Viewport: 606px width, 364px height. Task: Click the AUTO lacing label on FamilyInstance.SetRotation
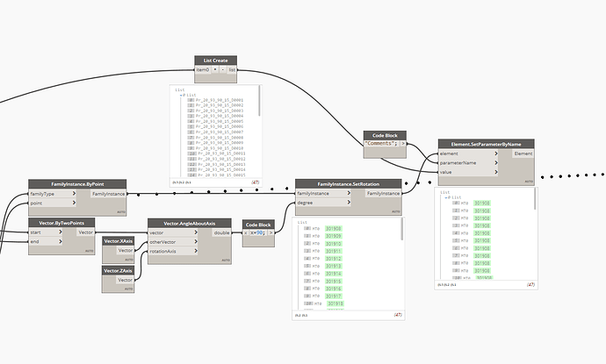tap(396, 211)
